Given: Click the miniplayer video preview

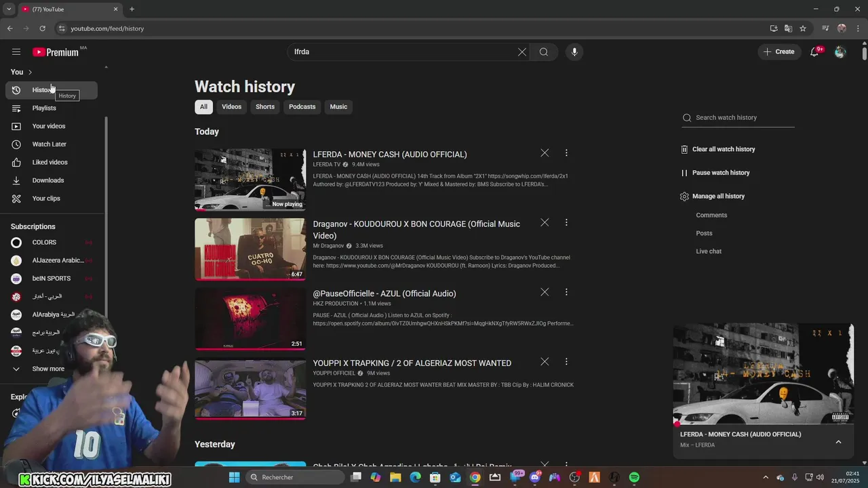Looking at the screenshot, I should [x=763, y=374].
